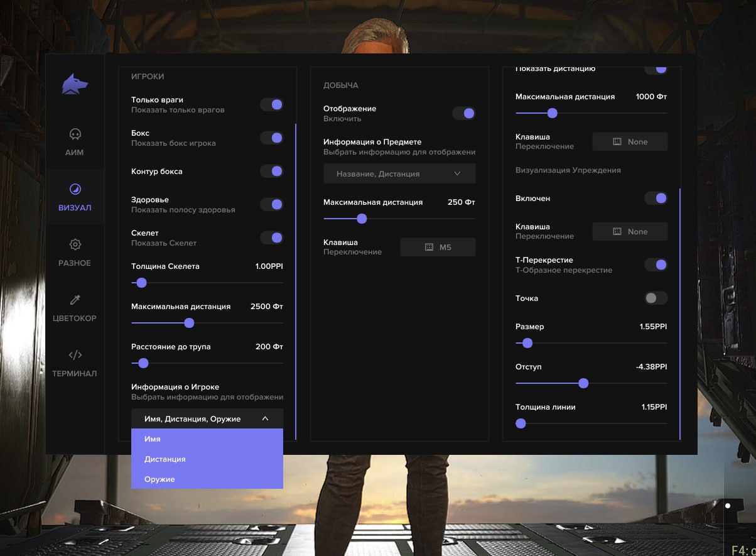756x556 pixels.
Task: Click the None keybind under Включен
Action: [630, 232]
